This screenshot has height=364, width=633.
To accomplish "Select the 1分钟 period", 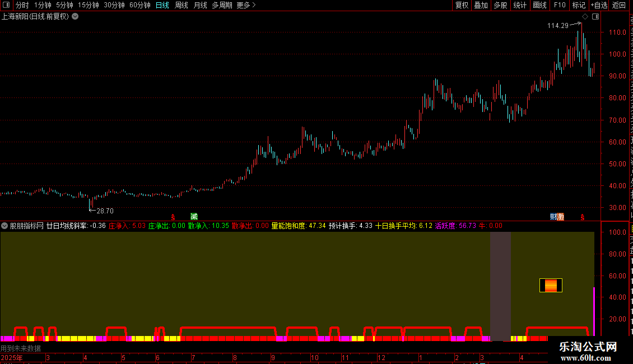I will tap(43, 5).
